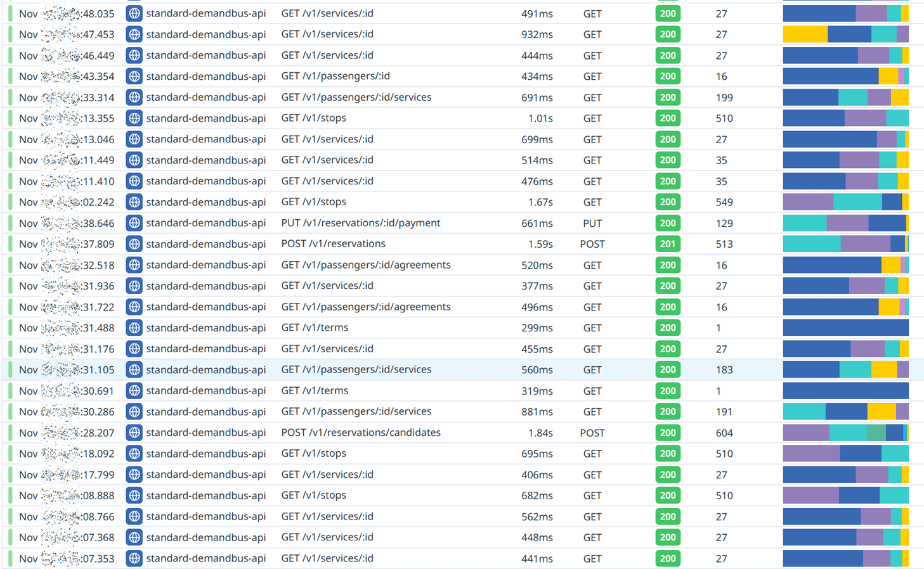The image size is (924, 569).
Task: Click the 201 status code badge
Action: coord(667,244)
